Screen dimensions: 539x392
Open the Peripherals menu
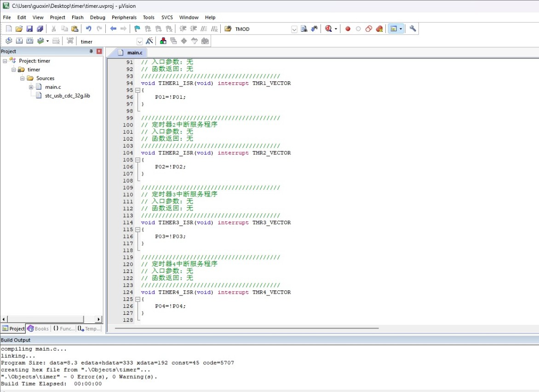[x=124, y=17]
